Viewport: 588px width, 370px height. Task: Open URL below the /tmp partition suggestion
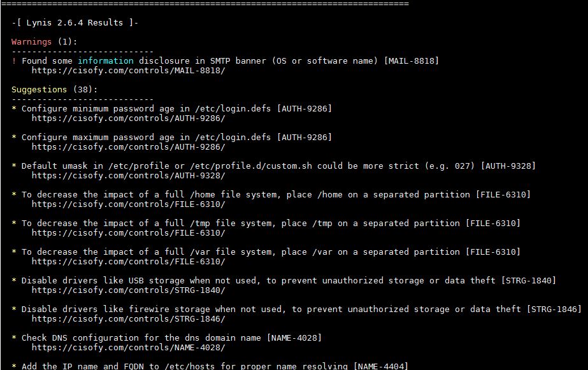[128, 233]
